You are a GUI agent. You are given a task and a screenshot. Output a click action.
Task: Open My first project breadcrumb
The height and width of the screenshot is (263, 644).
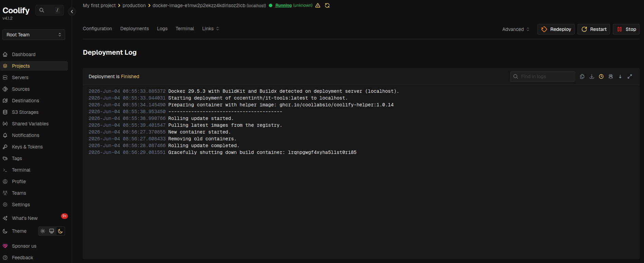[x=99, y=5]
